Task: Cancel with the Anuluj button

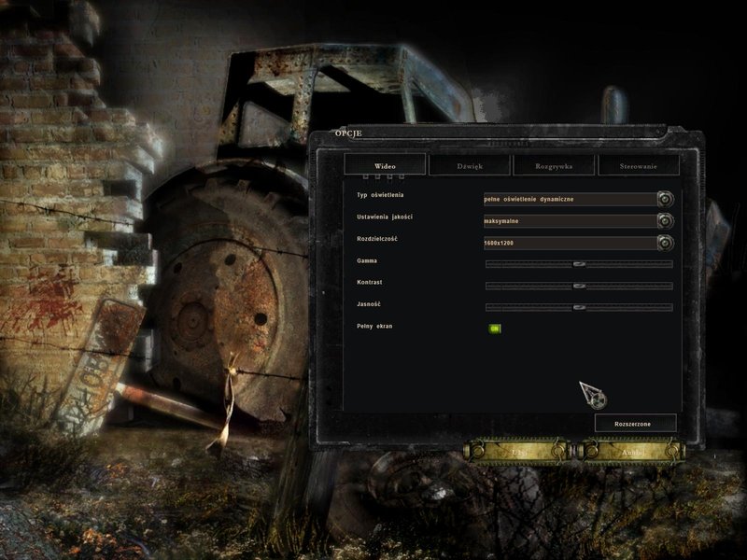Action: 632,452
